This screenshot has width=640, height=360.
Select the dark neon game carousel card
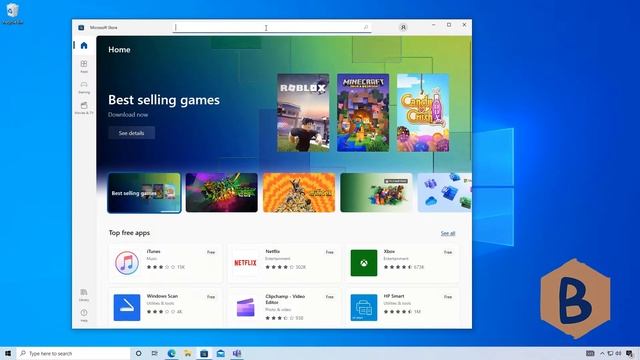222,193
